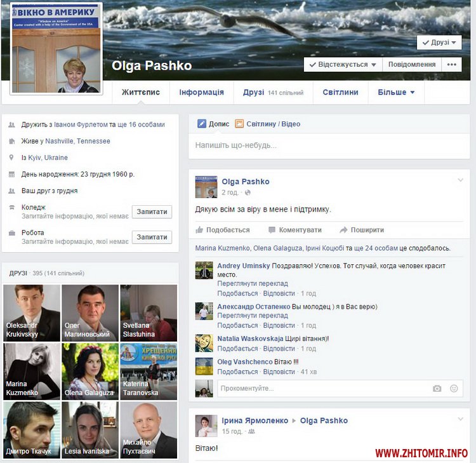
Task: Select the Допис pencil icon in composer
Action: 202,124
